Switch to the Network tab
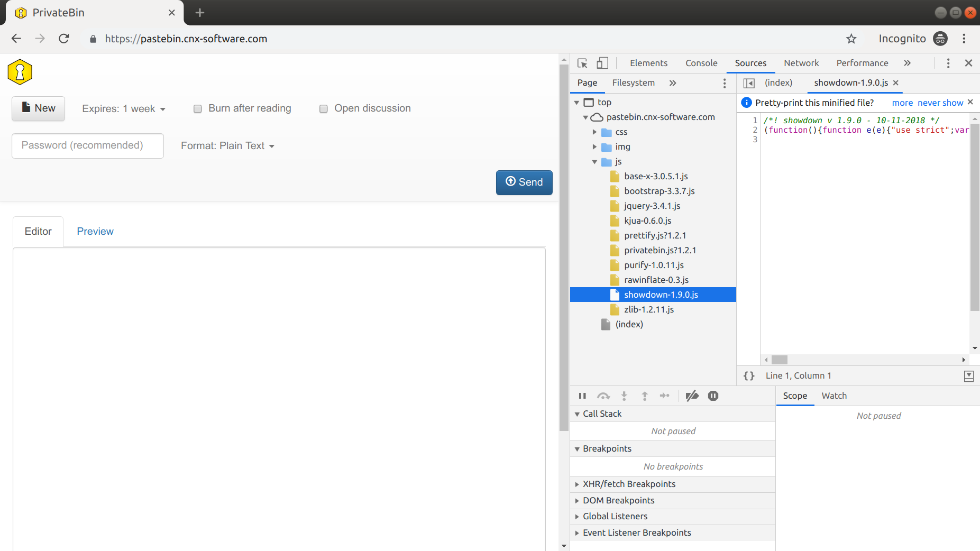This screenshot has width=980, height=551. tap(801, 63)
